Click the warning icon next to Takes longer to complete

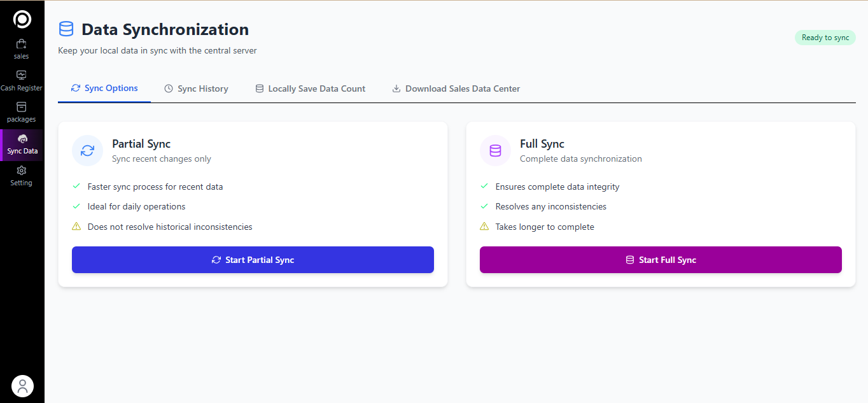pos(484,227)
